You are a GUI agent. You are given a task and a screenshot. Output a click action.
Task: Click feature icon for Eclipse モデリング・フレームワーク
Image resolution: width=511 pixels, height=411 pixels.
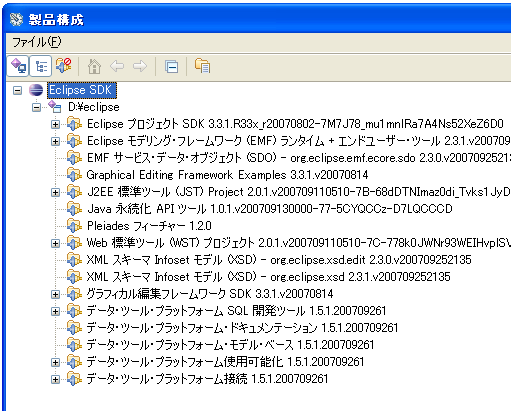click(74, 141)
